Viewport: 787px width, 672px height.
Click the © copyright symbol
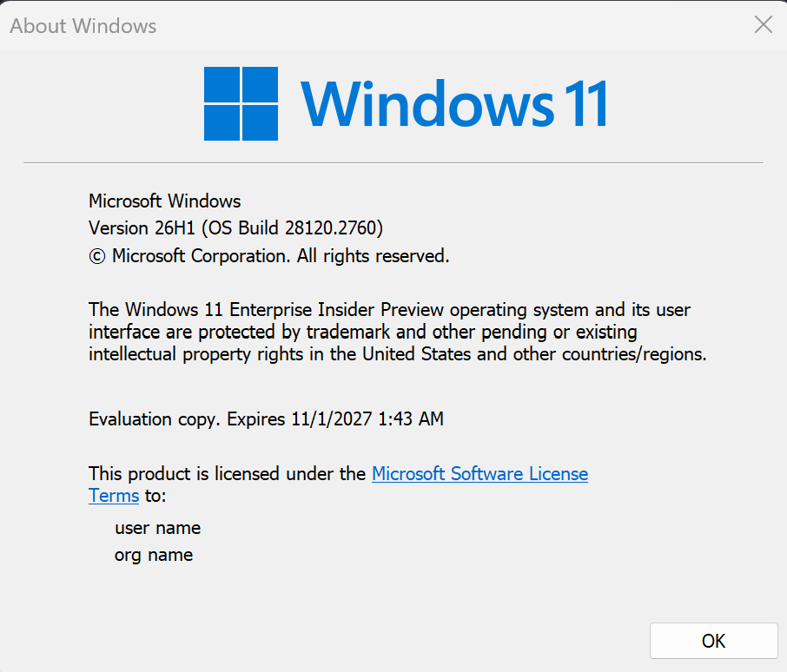(x=97, y=257)
